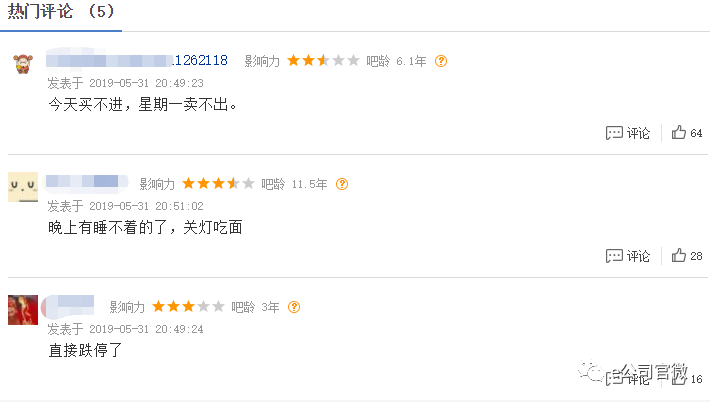
Task: Click the username ending in 1262118
Action: (x=137, y=60)
